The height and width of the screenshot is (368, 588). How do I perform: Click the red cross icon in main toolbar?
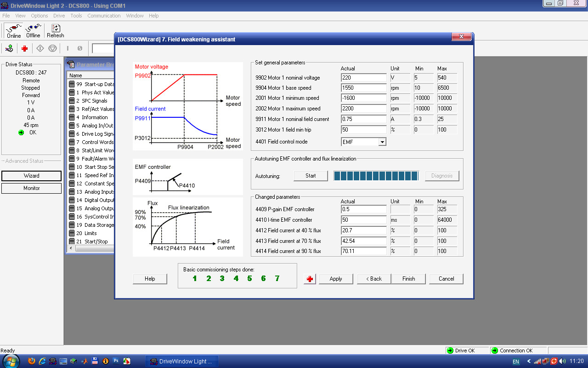25,48
